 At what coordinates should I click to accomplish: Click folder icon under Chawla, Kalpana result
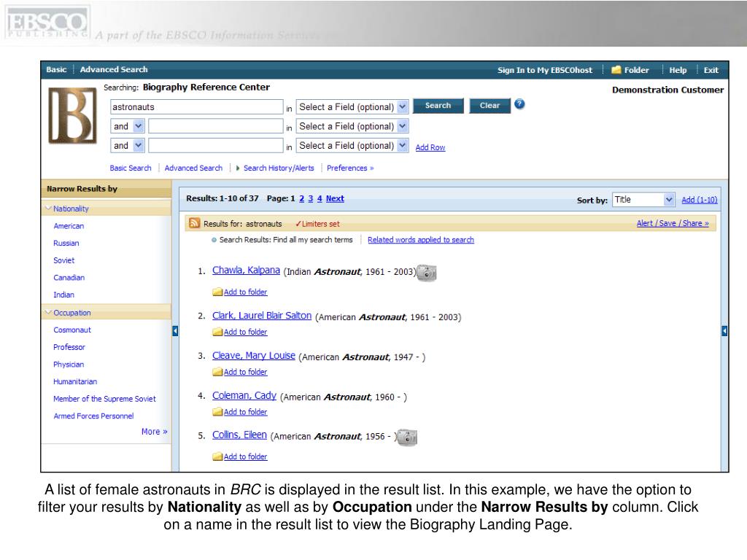(x=217, y=292)
